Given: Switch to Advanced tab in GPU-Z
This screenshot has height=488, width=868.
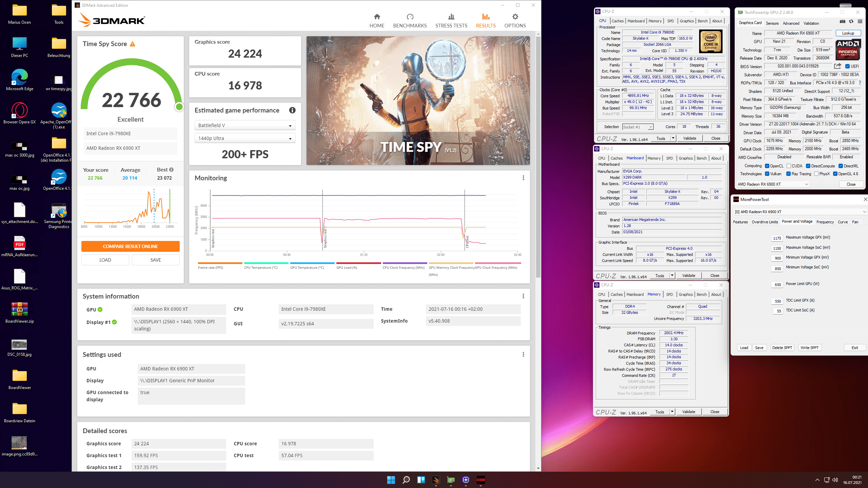Looking at the screenshot, I should pos(791,23).
